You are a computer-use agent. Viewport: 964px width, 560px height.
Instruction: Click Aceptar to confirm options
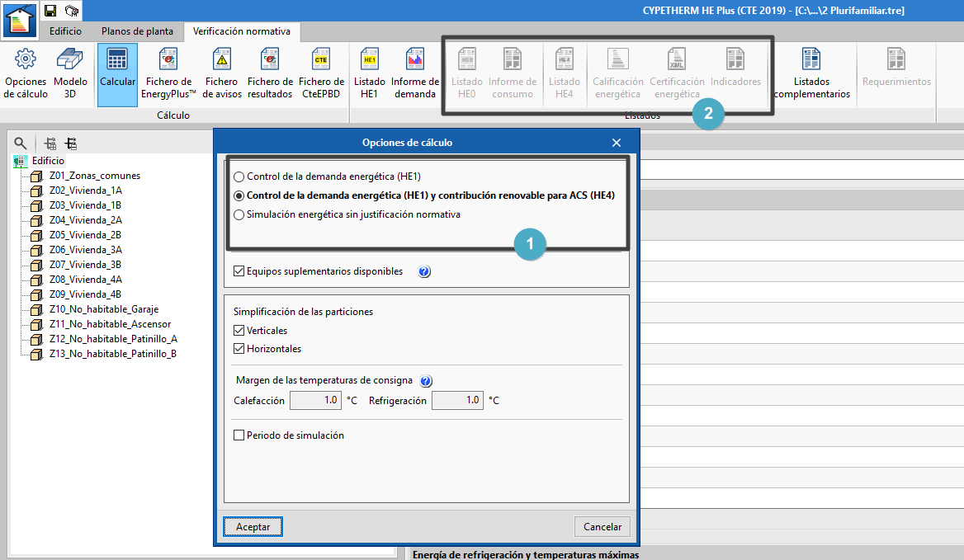coord(253,526)
